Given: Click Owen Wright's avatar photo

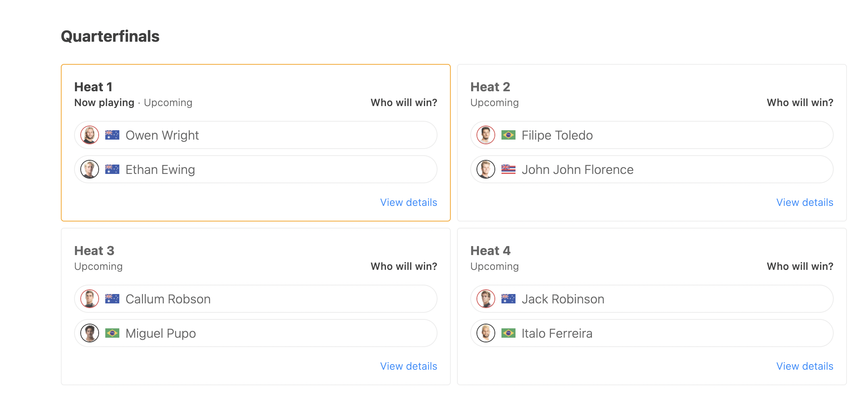Looking at the screenshot, I should (x=90, y=135).
